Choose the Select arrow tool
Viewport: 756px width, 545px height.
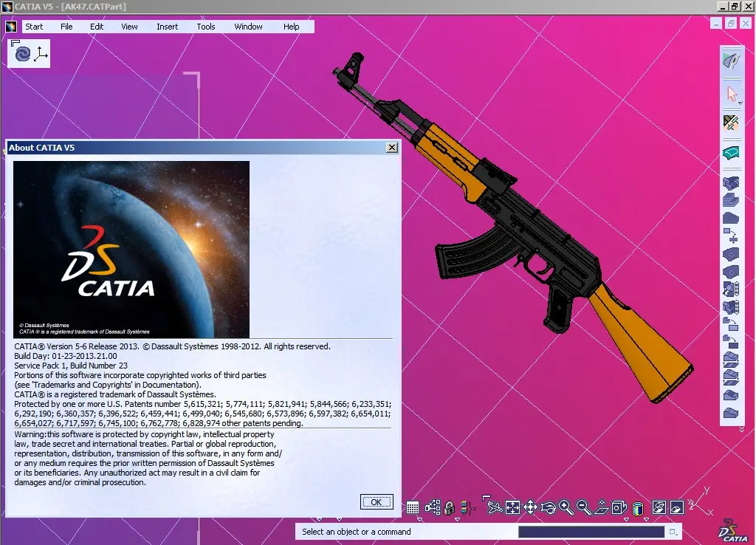pyautogui.click(x=731, y=94)
